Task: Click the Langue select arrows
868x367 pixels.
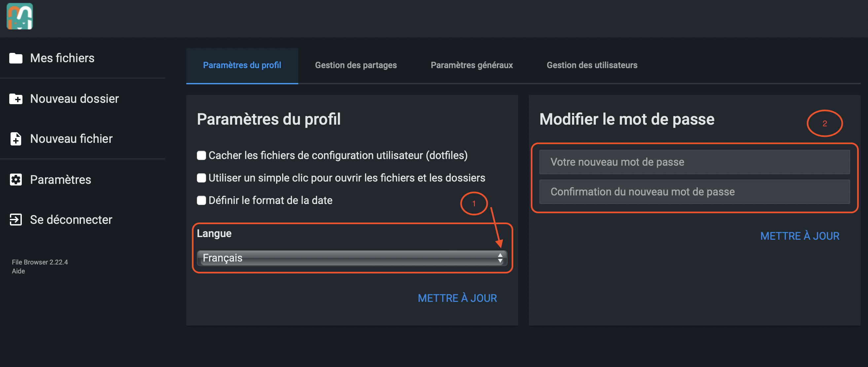Action: 500,258
